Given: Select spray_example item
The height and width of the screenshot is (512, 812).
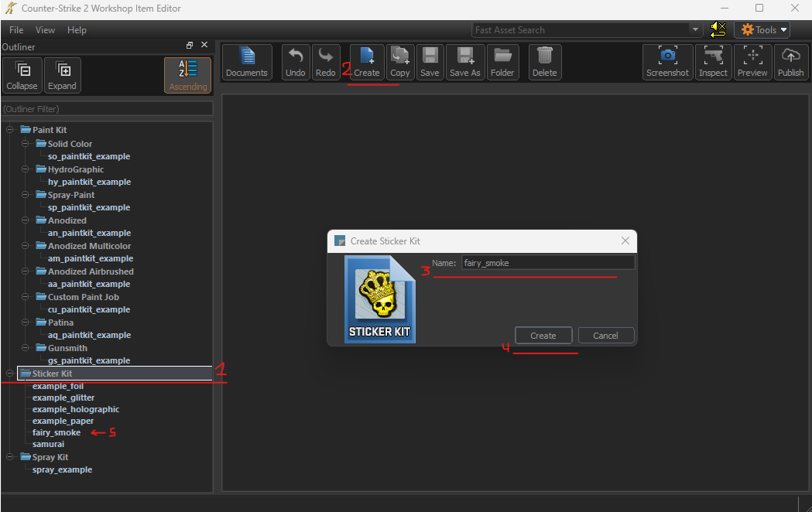Looking at the screenshot, I should 63,469.
